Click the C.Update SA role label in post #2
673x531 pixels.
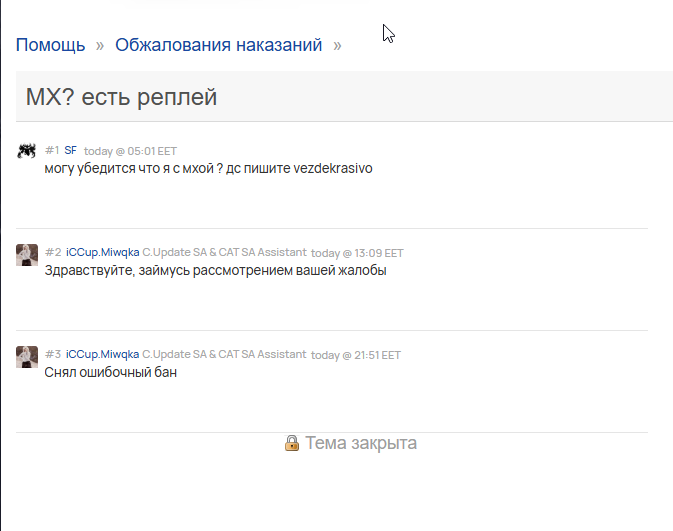224,252
